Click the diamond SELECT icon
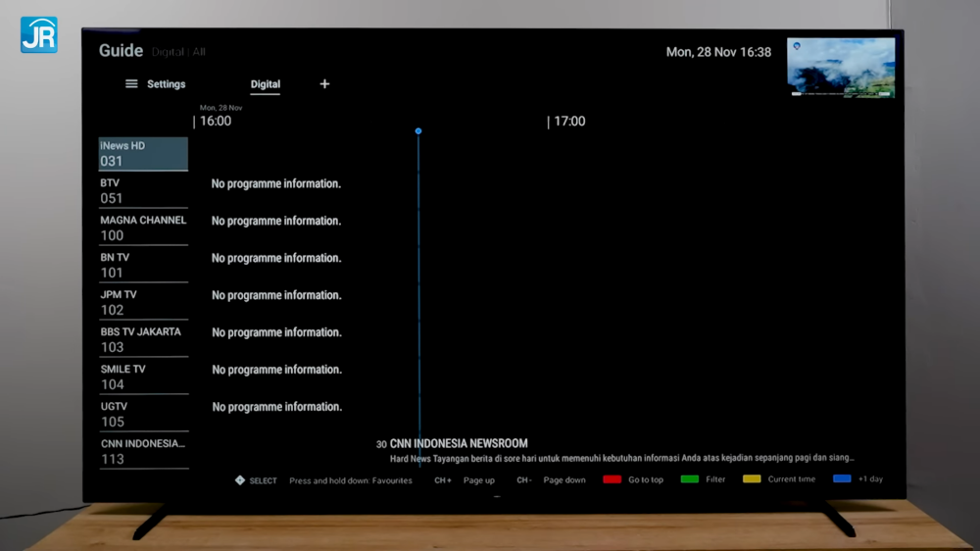Image resolution: width=980 pixels, height=551 pixels. pos(240,480)
